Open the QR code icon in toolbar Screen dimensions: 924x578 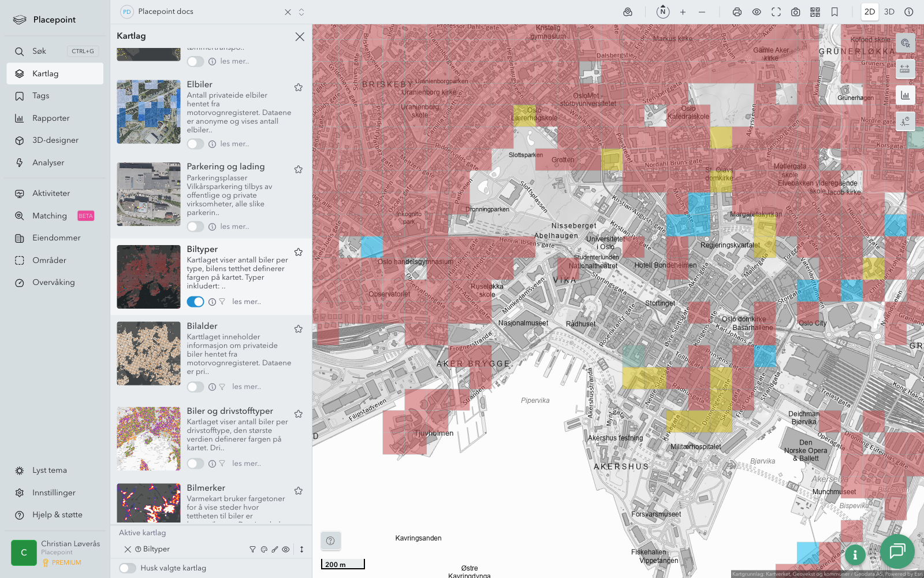click(815, 12)
